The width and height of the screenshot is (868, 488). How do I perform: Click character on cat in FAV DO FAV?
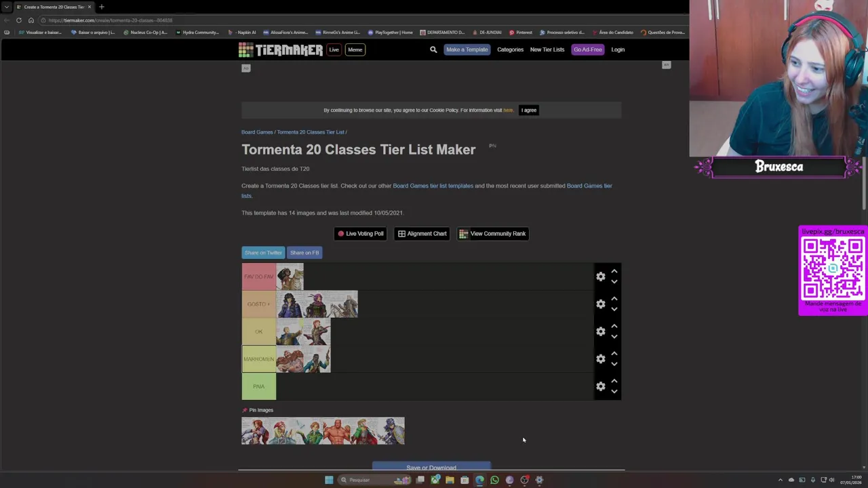pos(290,277)
